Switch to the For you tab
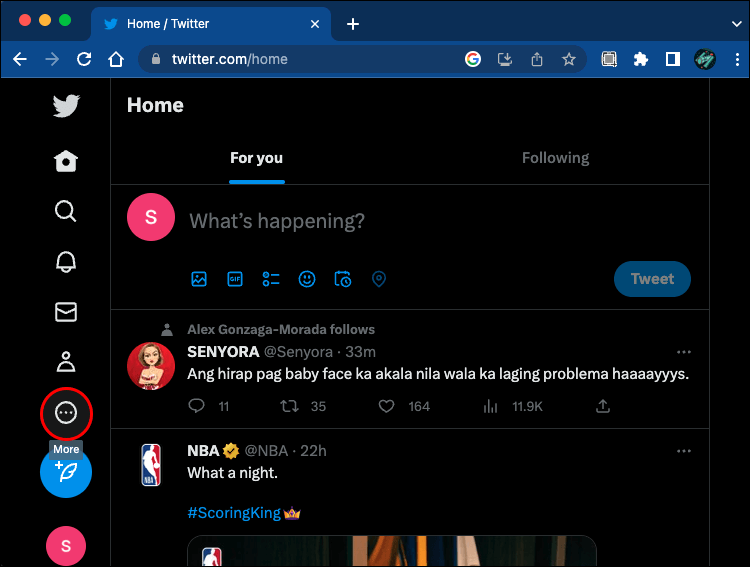Image resolution: width=750 pixels, height=567 pixels. coord(257,158)
